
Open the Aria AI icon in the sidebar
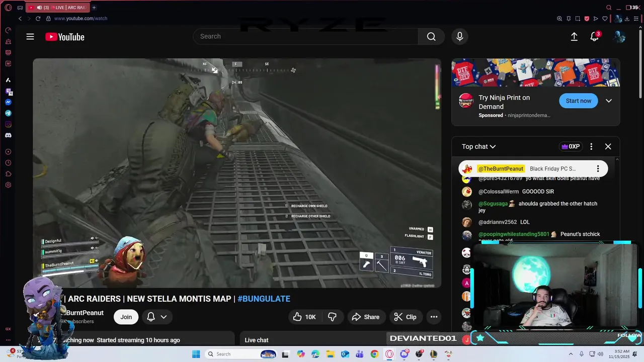[x=8, y=80]
